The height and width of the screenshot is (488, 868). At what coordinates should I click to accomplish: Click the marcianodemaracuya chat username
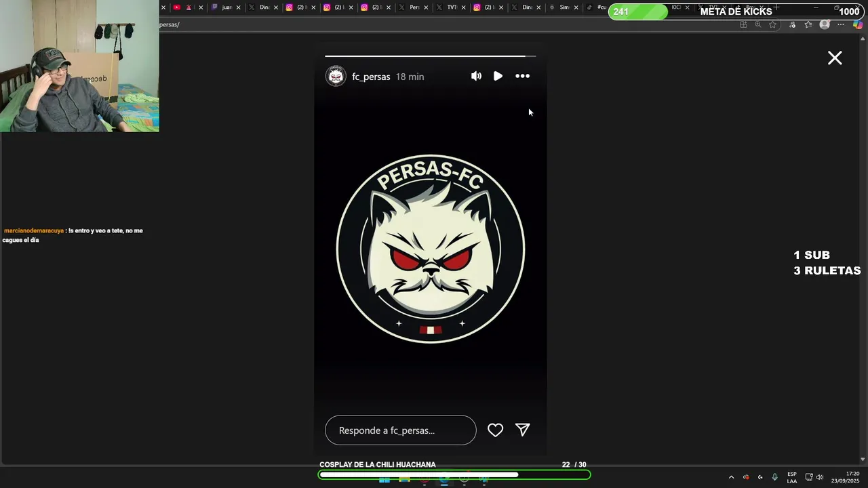click(x=34, y=230)
